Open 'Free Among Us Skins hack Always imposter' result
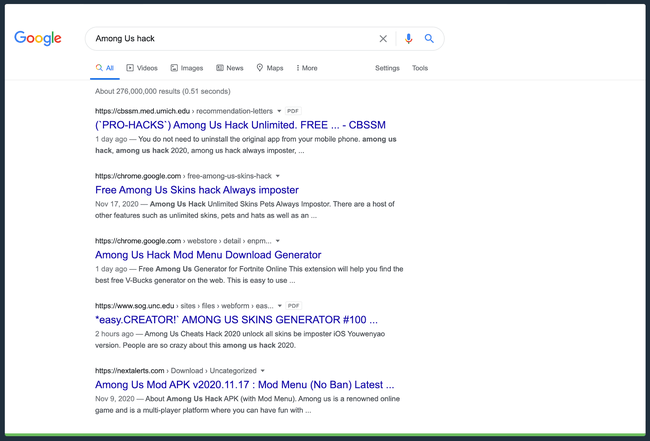650x441 pixels. pyautogui.click(x=197, y=190)
